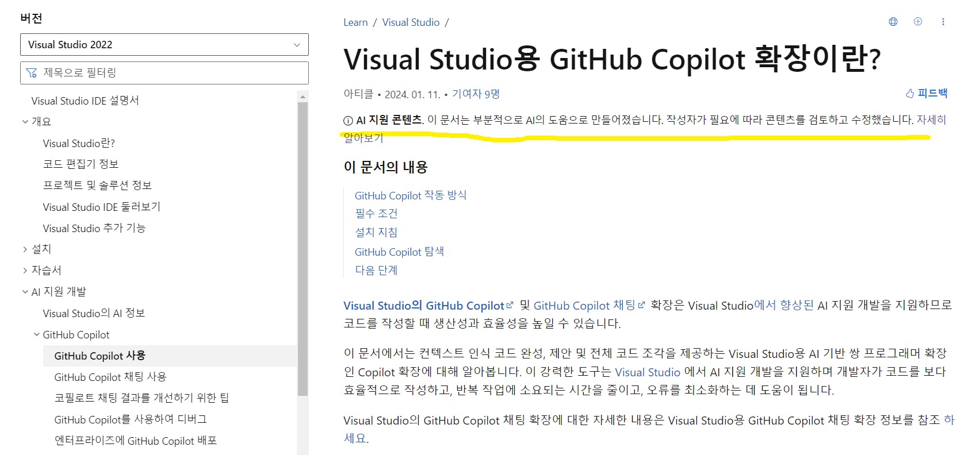Viewport: 980px width, 455px height.
Task: Click the thumbs-up 피드백 button
Action: pos(927,93)
